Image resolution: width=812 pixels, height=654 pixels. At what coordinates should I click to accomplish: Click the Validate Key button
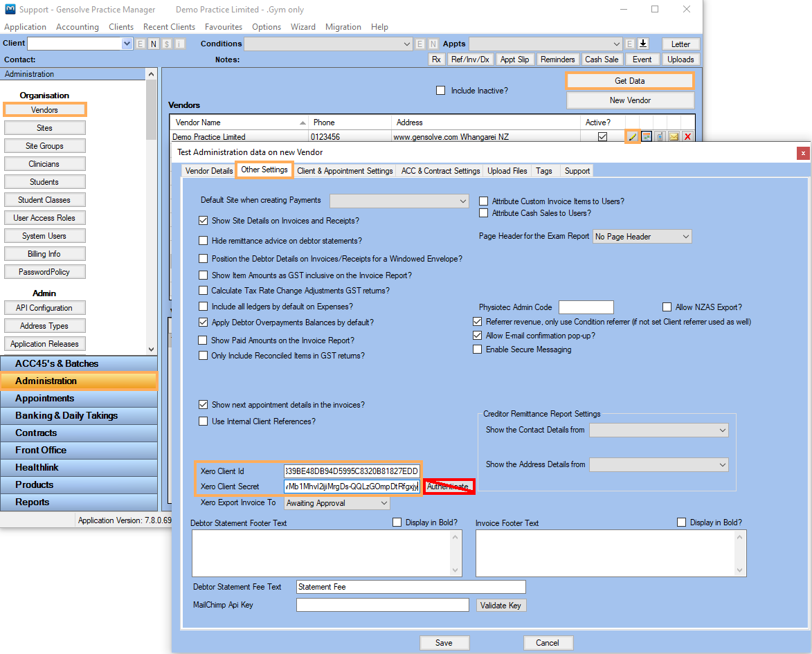(x=501, y=606)
